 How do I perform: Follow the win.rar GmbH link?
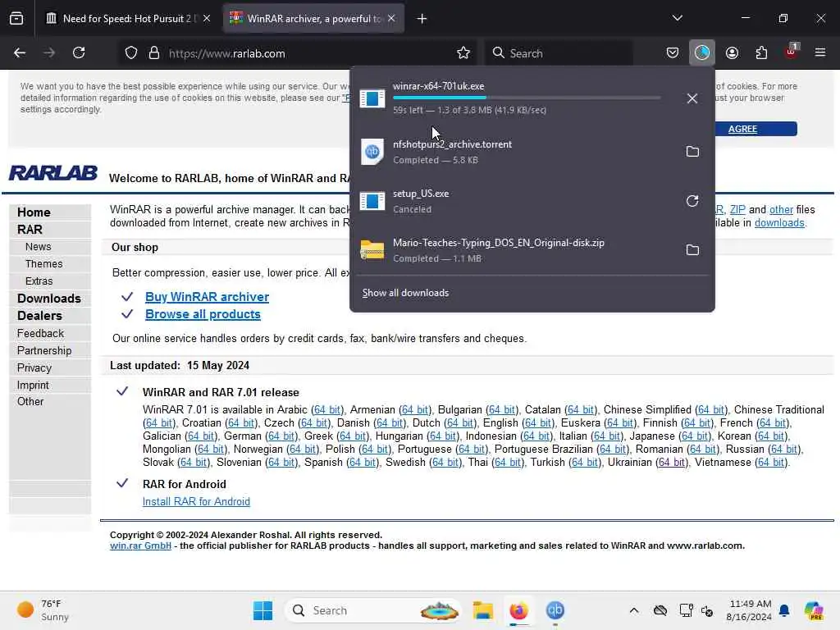140,546
